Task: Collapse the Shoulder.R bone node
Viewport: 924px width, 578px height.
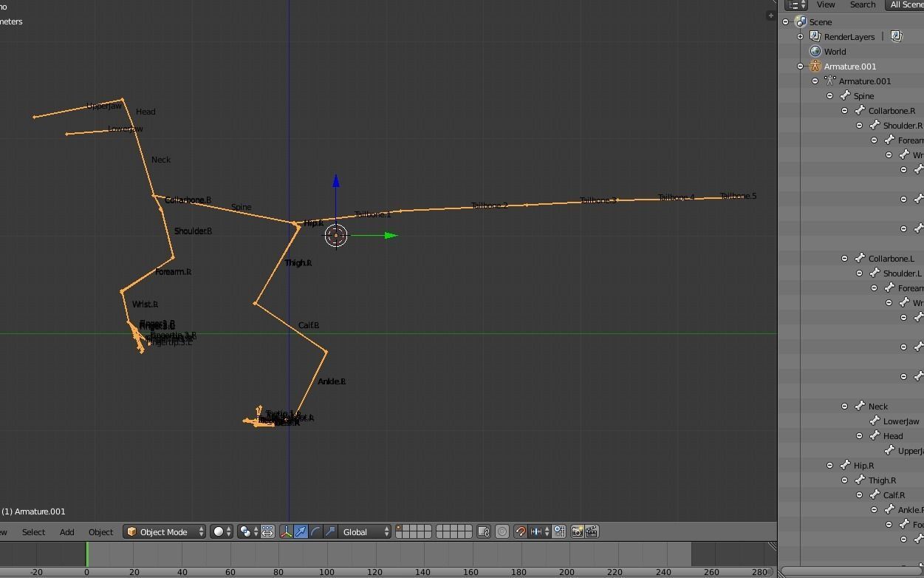Action: coord(859,126)
